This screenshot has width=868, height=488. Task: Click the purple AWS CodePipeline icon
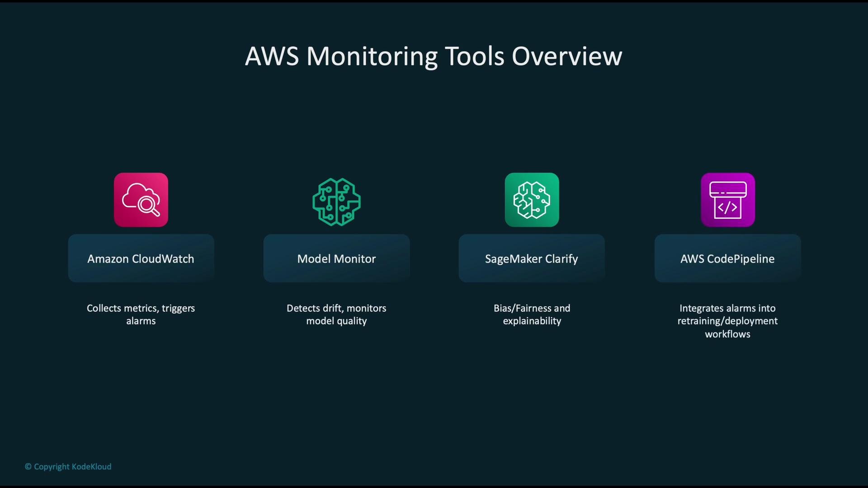(728, 200)
